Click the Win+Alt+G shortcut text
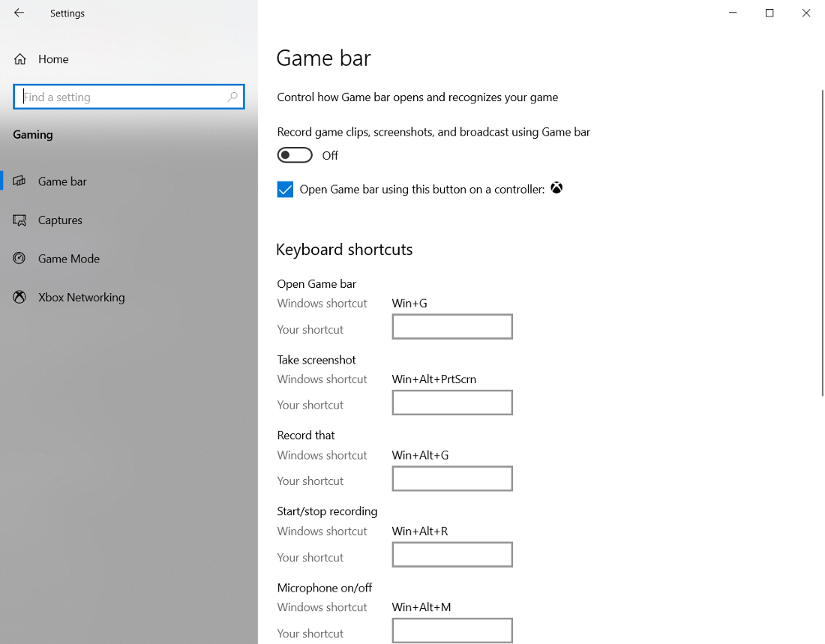This screenshot has width=825, height=644. pos(421,455)
